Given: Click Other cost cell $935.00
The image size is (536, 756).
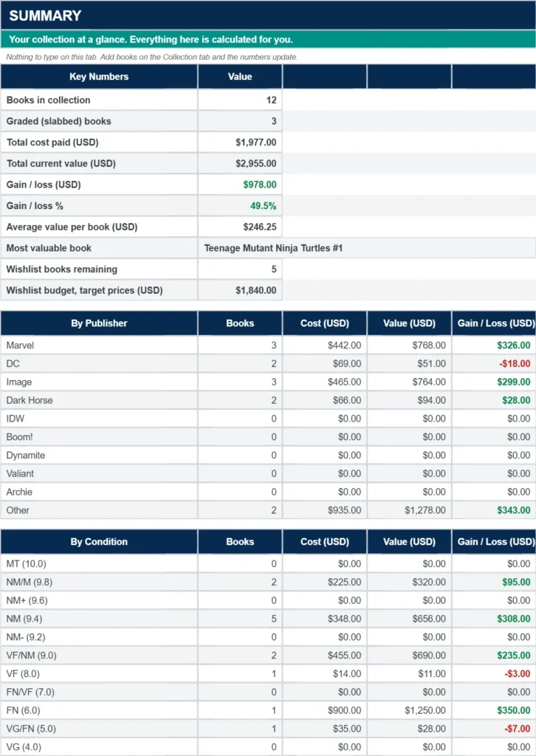Looking at the screenshot, I should pyautogui.click(x=325, y=510).
